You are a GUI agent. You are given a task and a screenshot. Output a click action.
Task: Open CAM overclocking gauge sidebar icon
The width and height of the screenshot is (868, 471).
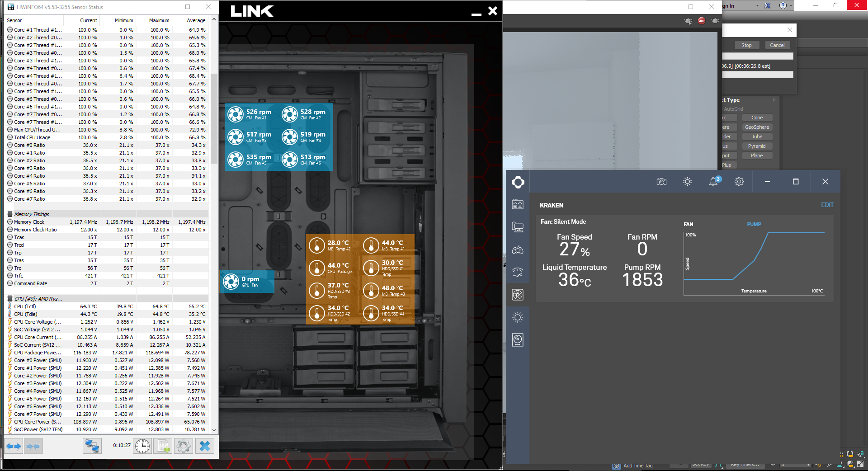pyautogui.click(x=518, y=272)
